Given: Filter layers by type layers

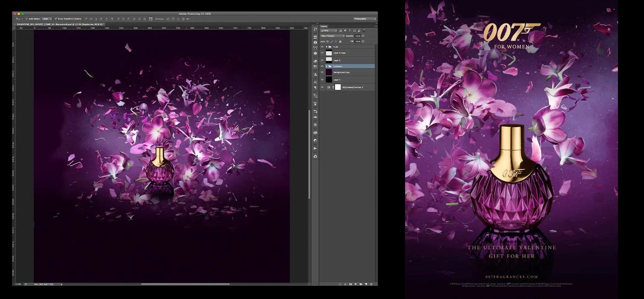Looking at the screenshot, I should [x=350, y=30].
